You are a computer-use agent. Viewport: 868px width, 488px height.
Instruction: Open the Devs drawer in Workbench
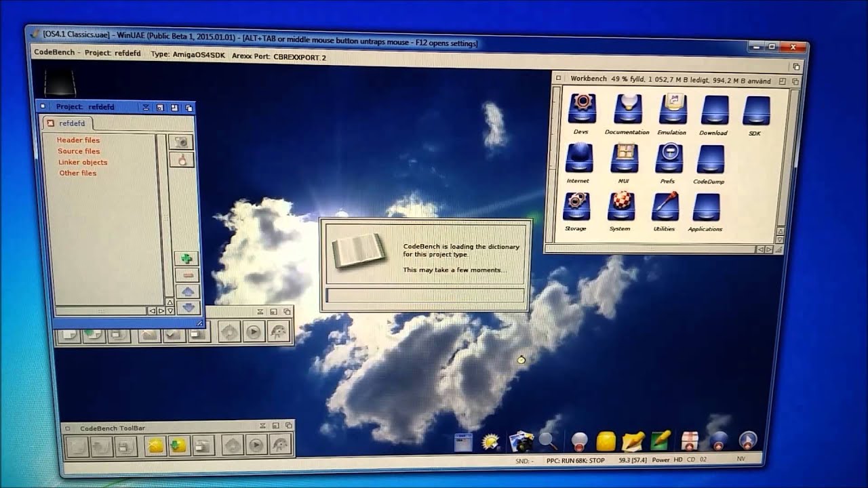click(x=581, y=109)
